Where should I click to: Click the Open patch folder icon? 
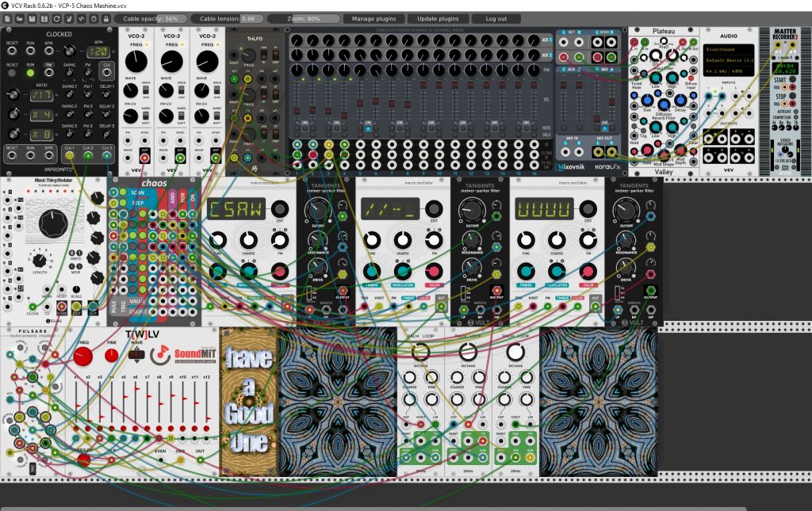coord(19,19)
